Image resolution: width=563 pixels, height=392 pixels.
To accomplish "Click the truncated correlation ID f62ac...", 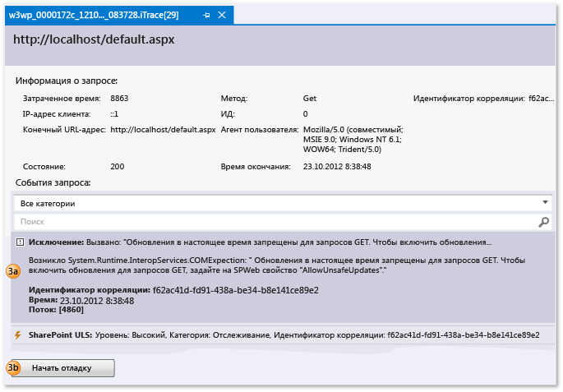I will tap(541, 99).
